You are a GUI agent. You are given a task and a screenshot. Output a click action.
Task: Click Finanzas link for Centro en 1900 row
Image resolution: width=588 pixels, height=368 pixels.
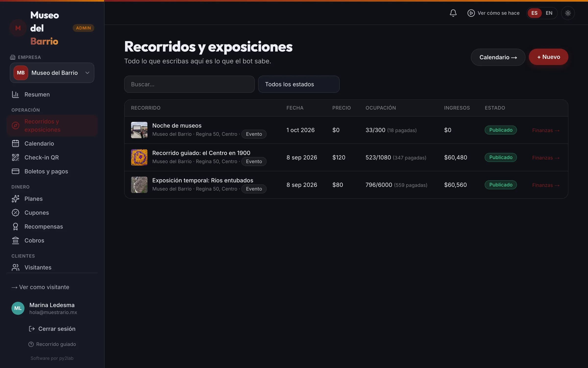[x=546, y=158]
